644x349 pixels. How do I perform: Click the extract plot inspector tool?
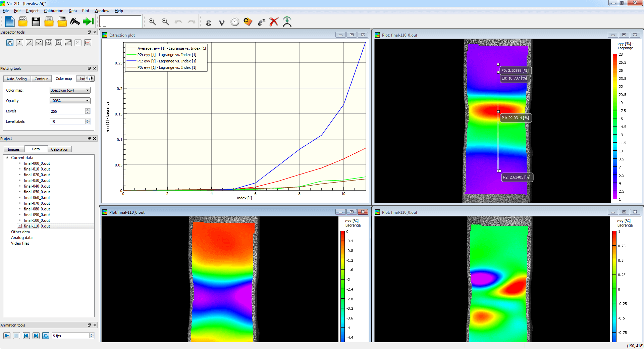[88, 43]
